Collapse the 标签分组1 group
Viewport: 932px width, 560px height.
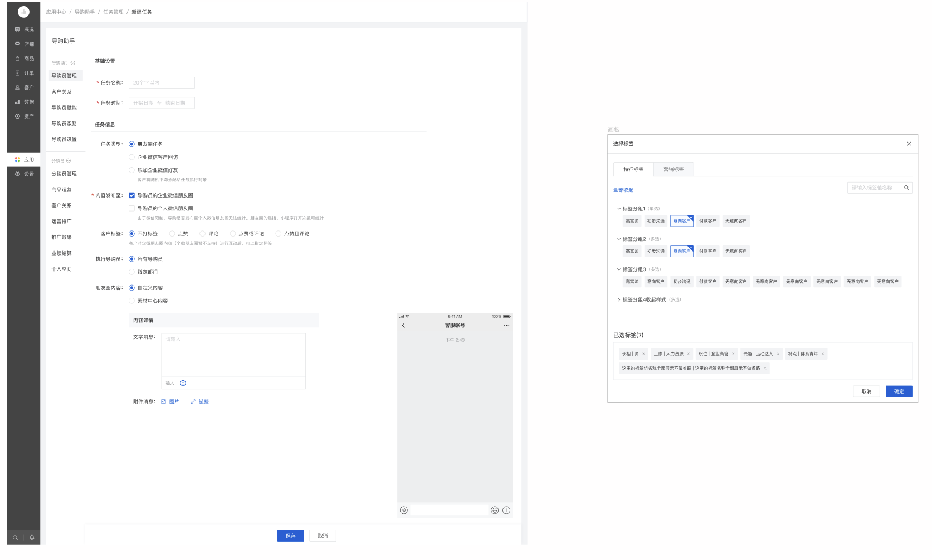(x=619, y=209)
